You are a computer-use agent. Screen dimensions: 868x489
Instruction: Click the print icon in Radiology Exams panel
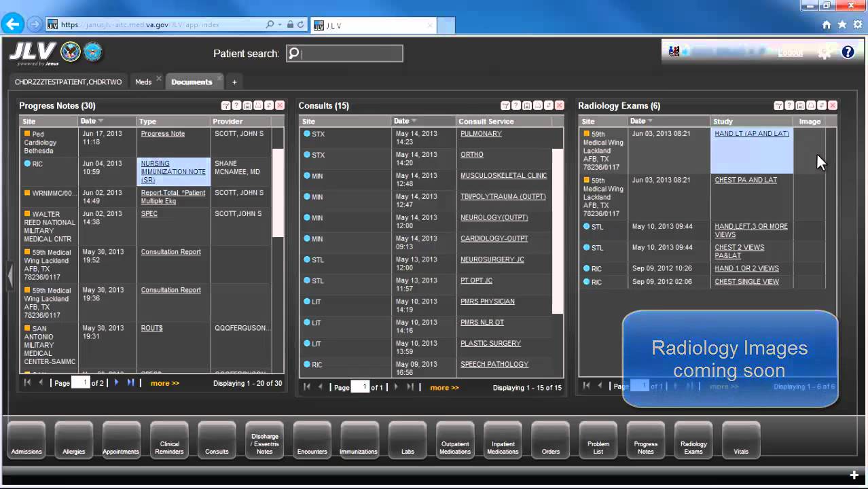click(811, 106)
